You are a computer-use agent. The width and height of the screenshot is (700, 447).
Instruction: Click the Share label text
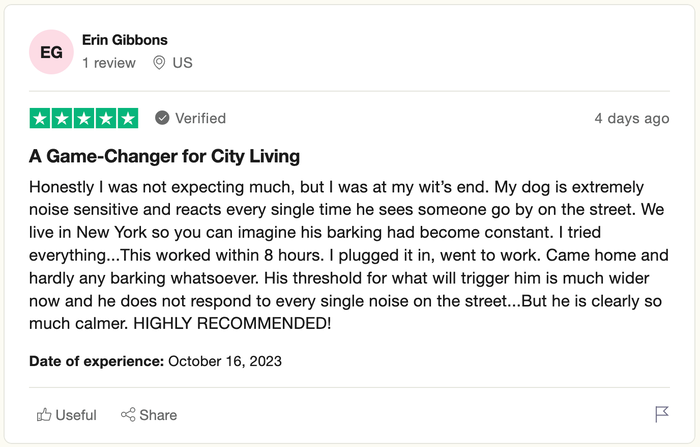(158, 415)
